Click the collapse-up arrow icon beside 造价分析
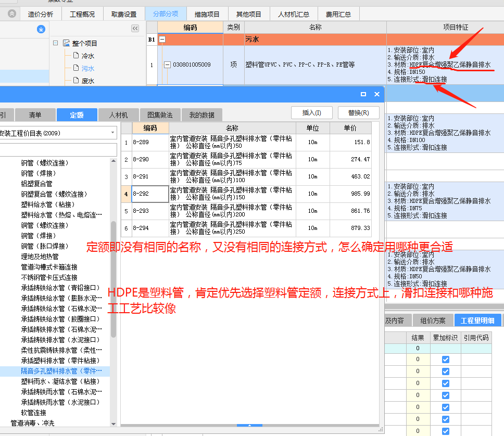Image resolution: width=504 pixels, height=436 pixels. pos(12,14)
